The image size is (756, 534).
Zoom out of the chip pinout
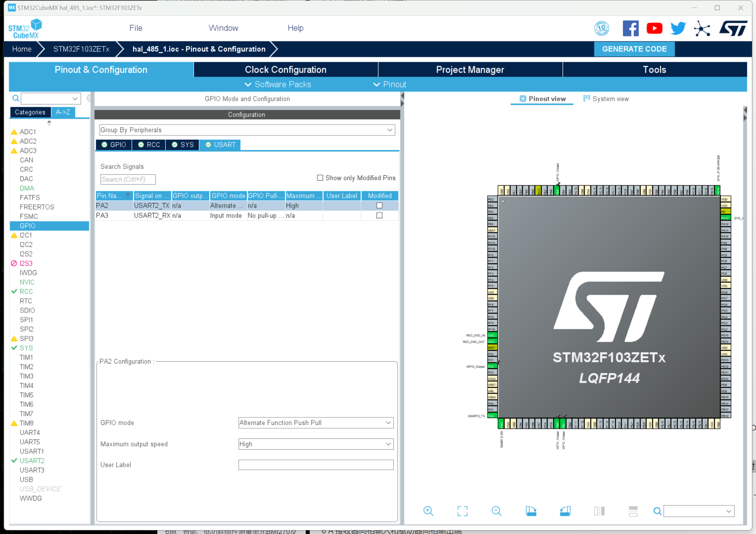[x=496, y=511]
